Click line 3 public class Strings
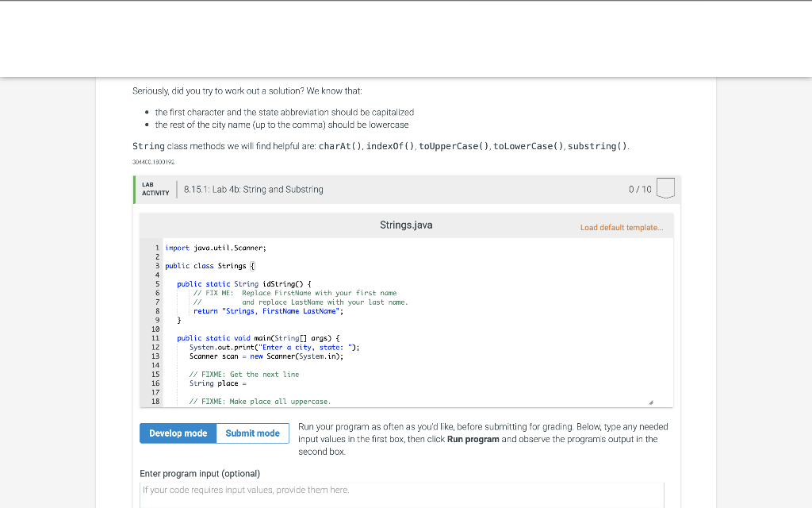Screen dimensions: 812x508 (209, 266)
